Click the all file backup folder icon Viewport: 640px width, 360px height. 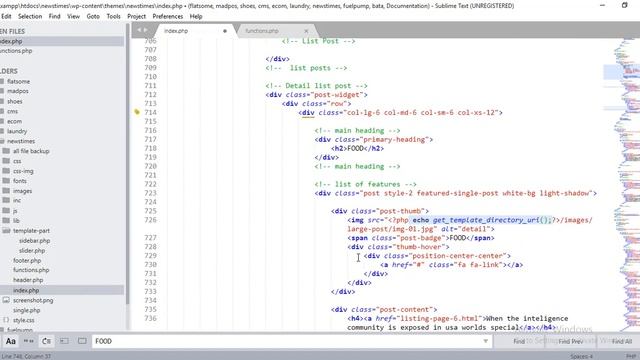(x=6, y=151)
